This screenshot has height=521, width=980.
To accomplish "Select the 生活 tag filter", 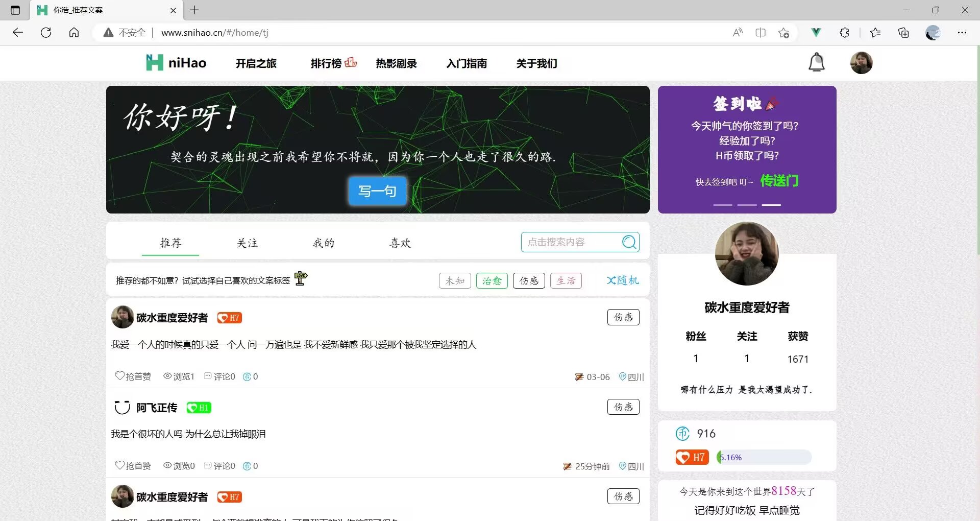I will pos(566,280).
